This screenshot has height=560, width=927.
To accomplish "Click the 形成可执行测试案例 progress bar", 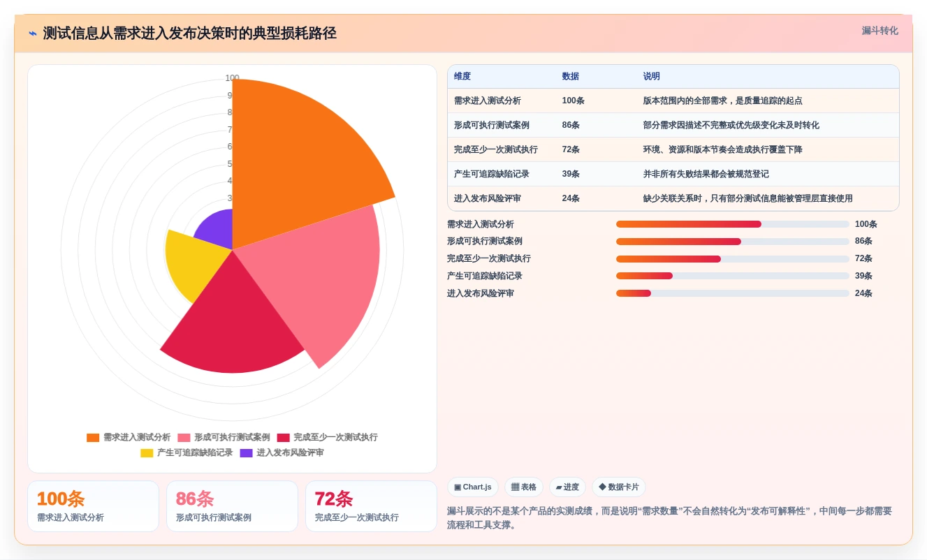I will point(733,242).
